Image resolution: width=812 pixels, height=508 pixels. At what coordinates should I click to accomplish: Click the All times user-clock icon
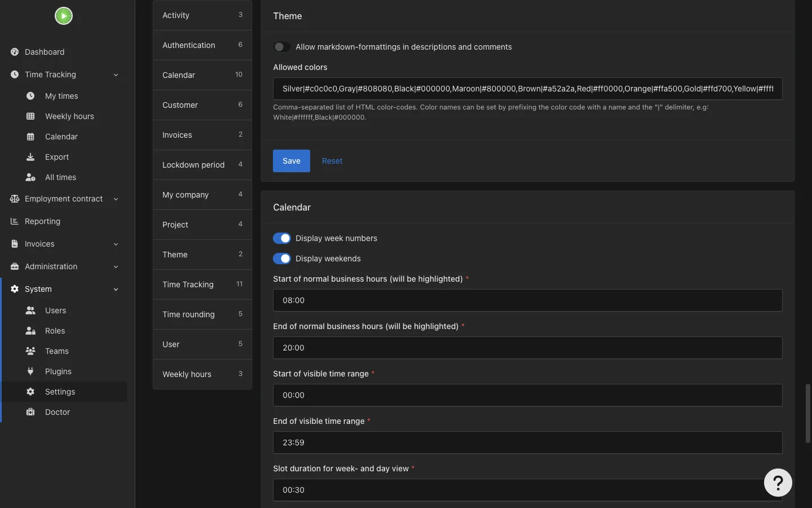30,177
